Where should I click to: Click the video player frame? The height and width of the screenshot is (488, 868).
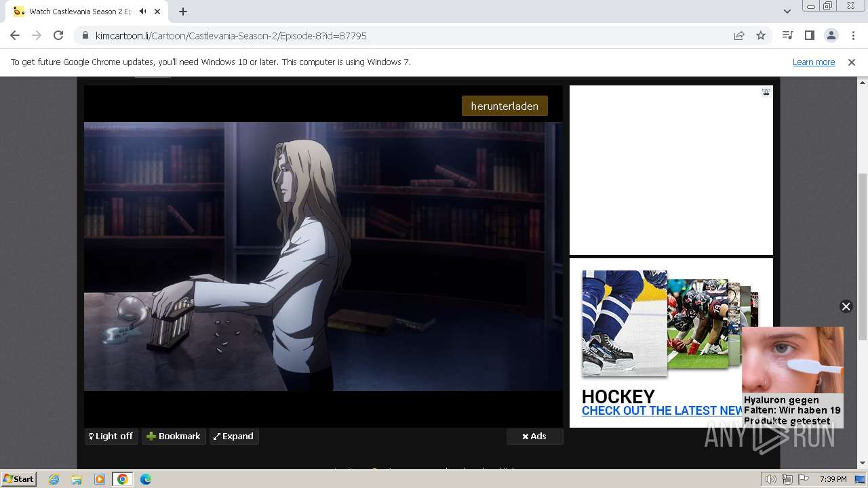point(323,256)
